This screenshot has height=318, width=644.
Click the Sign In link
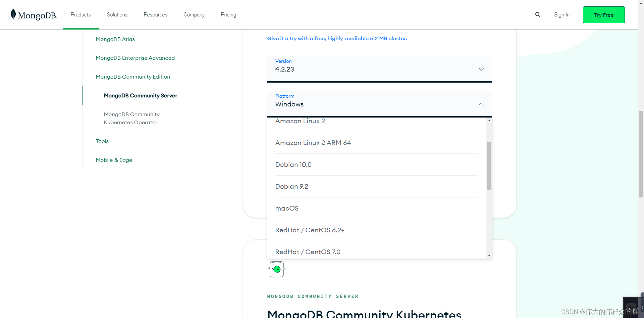click(x=562, y=15)
